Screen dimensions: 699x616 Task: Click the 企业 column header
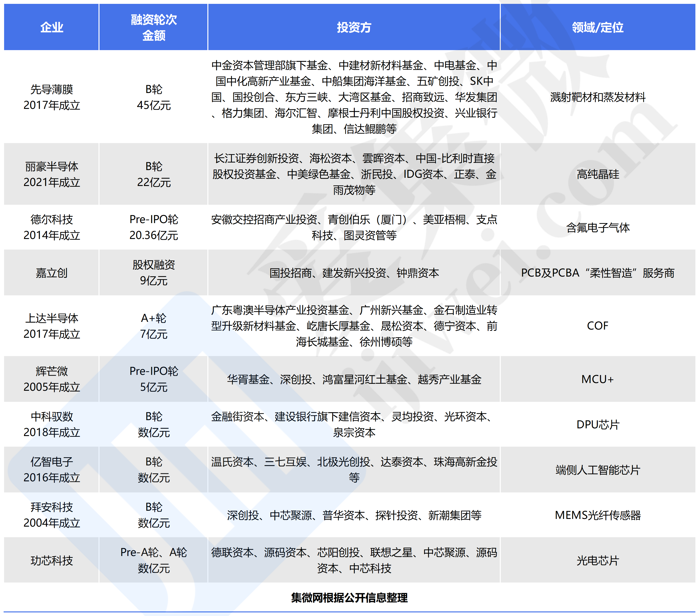(51, 27)
